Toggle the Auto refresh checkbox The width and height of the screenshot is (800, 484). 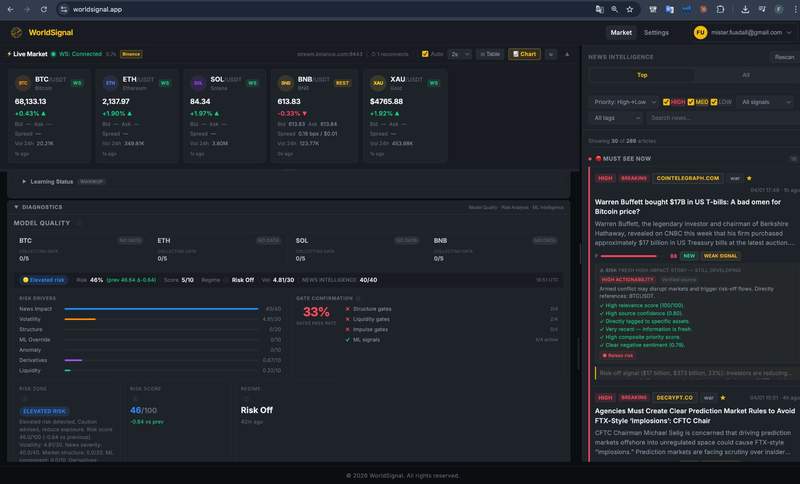click(425, 54)
